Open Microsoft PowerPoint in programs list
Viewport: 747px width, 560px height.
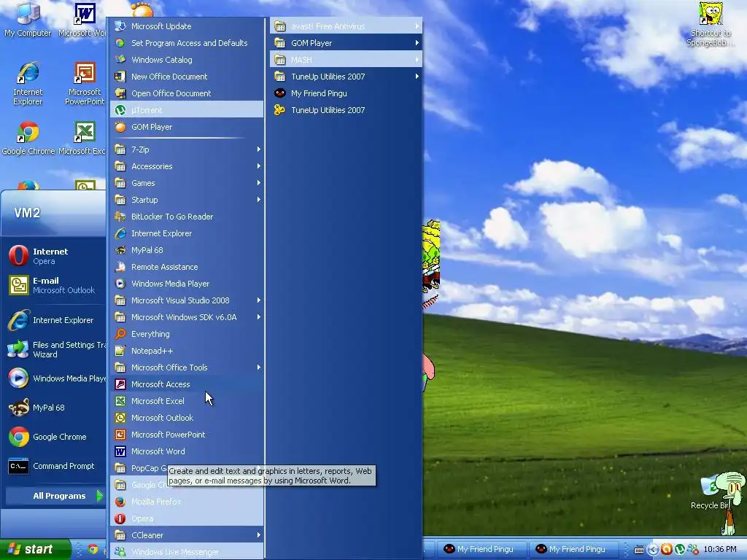pos(186,435)
